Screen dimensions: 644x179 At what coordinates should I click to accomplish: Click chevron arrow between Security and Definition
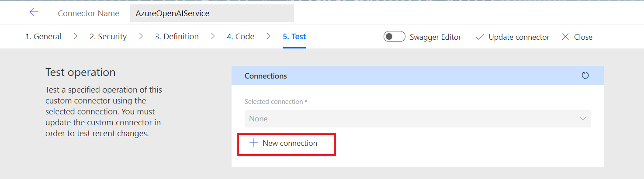click(x=141, y=37)
